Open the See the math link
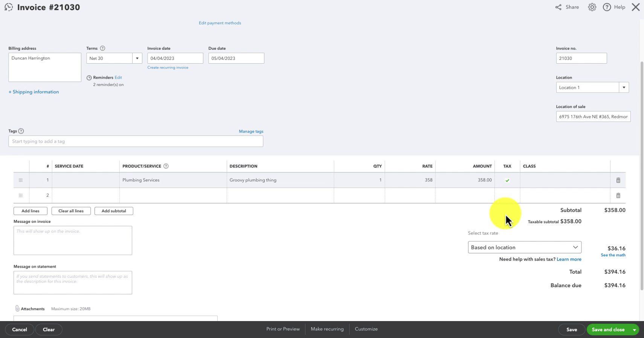 [x=613, y=255]
